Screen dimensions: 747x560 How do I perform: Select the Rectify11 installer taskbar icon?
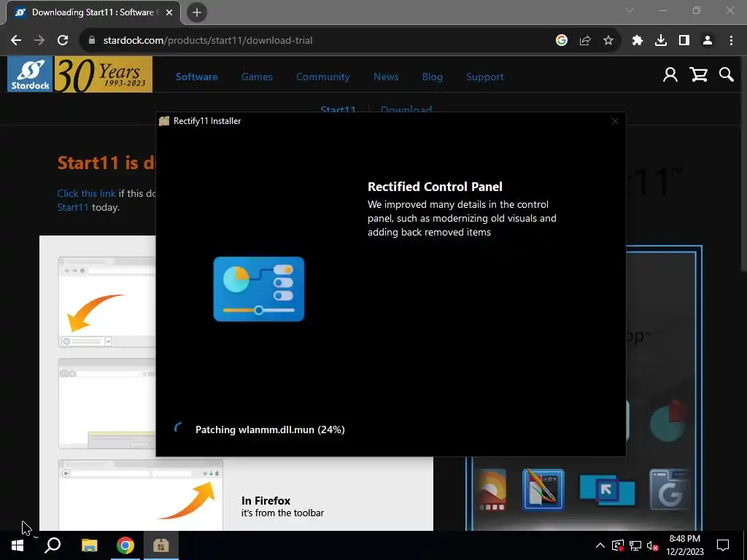(161, 545)
